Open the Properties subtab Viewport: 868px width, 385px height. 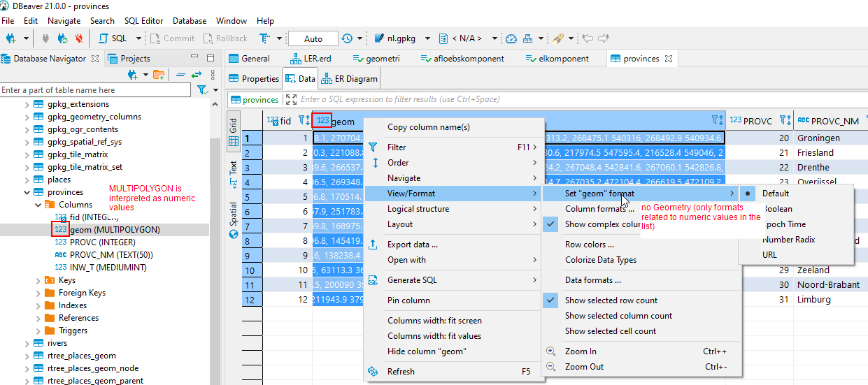pyautogui.click(x=254, y=79)
